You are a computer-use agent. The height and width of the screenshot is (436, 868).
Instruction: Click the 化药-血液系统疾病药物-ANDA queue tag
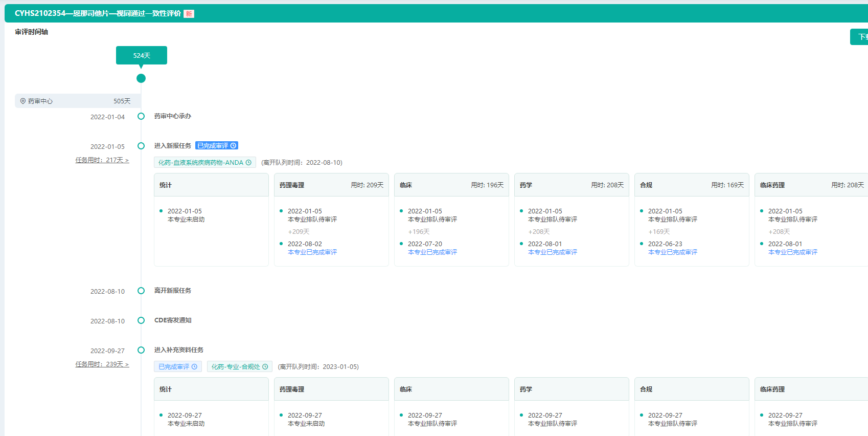point(200,163)
